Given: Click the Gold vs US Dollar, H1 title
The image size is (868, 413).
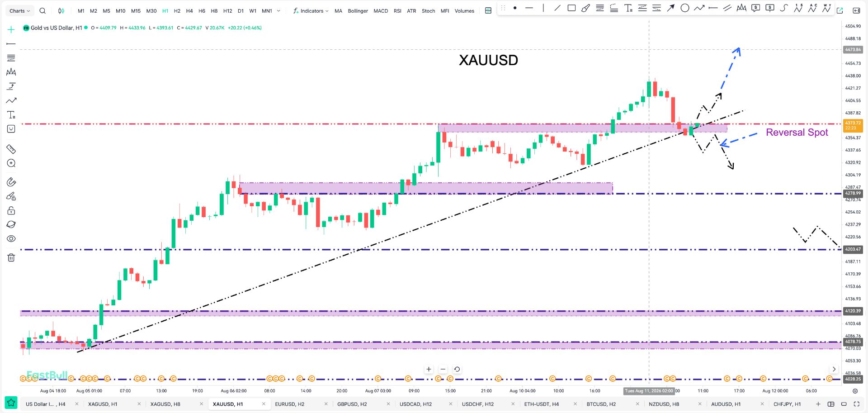Looking at the screenshot, I should tap(57, 28).
